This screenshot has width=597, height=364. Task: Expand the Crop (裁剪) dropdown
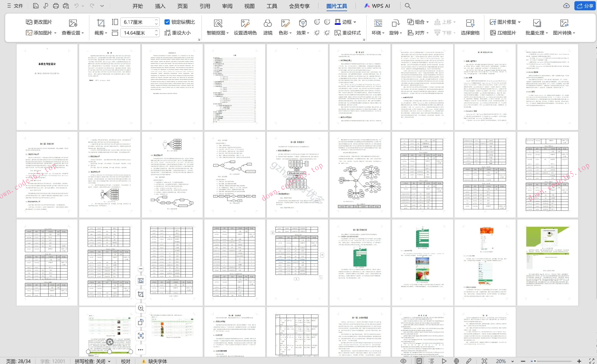(x=106, y=33)
